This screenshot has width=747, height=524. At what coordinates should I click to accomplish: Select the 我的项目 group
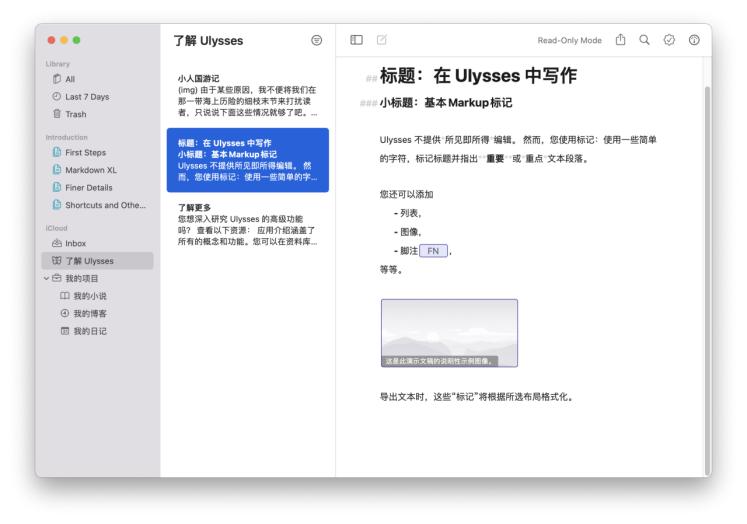point(98,278)
